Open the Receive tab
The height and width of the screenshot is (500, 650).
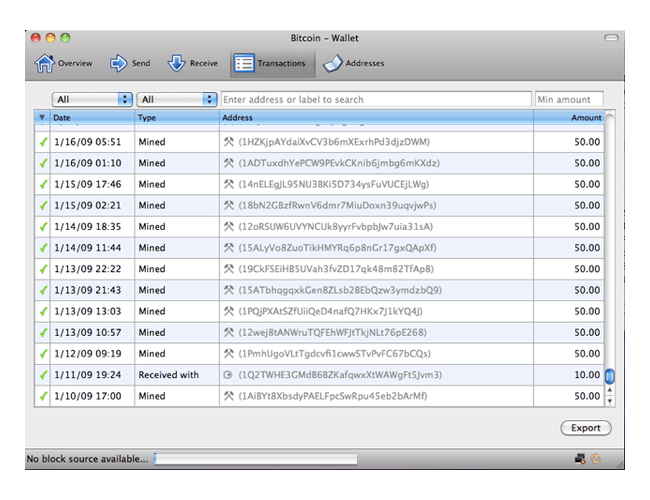coord(192,63)
